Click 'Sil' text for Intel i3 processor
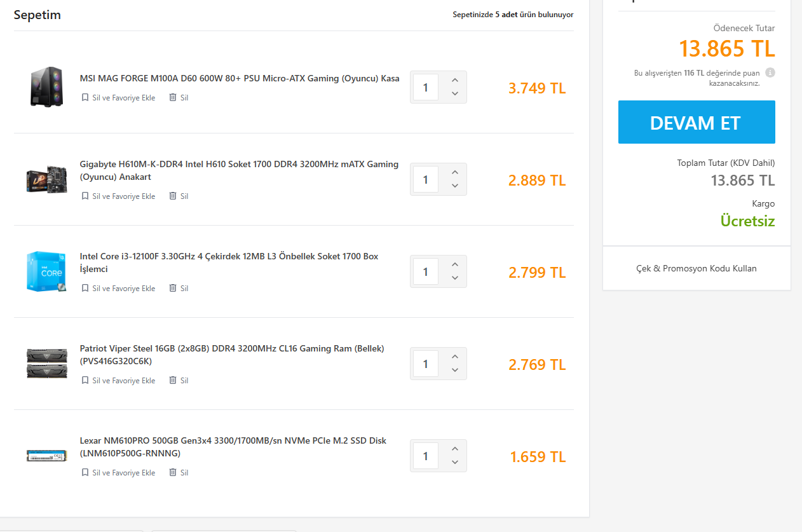The image size is (802, 532). pos(184,289)
